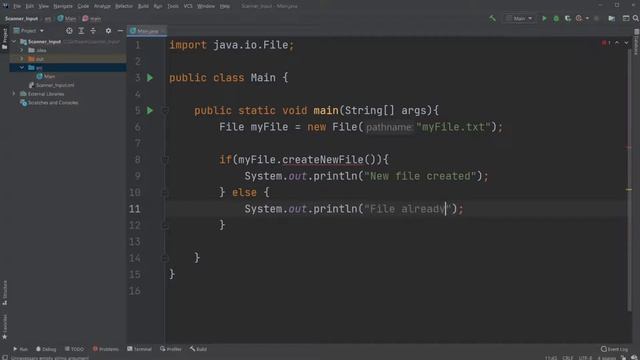640x360 pixels.
Task: Click the editor vertical scrollbar
Action: (x=629, y=180)
